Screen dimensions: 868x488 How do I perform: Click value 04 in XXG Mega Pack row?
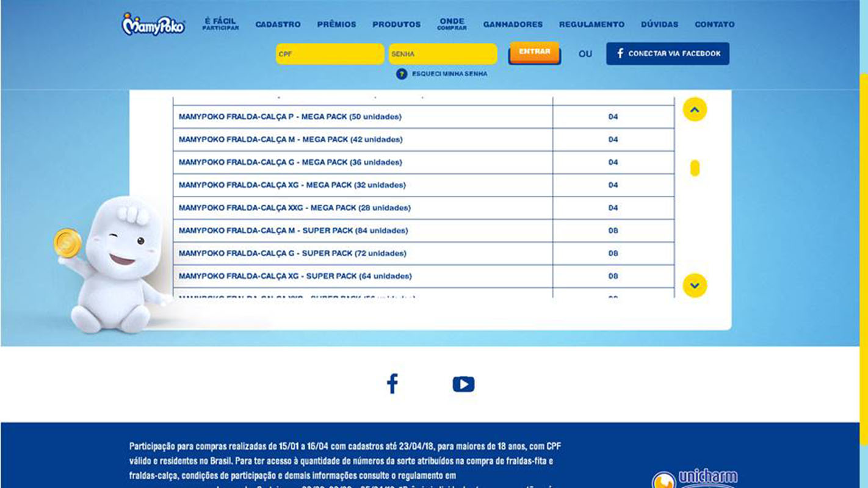point(613,208)
